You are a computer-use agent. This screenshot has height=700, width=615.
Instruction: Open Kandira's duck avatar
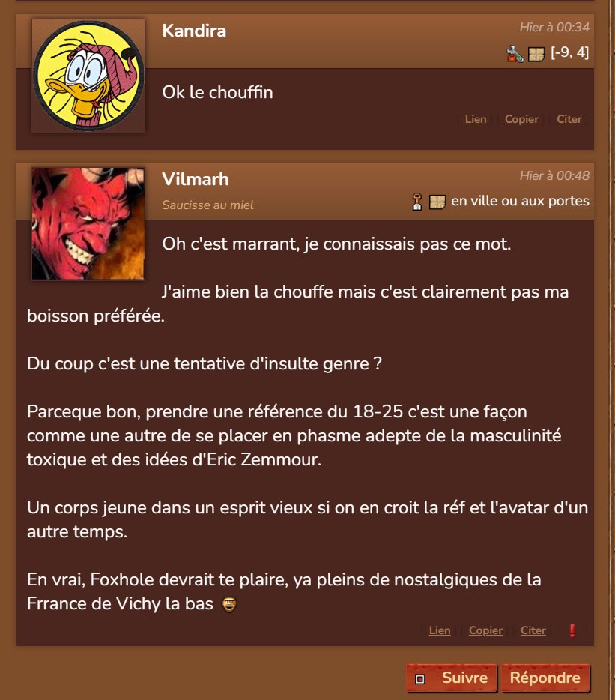[88, 76]
